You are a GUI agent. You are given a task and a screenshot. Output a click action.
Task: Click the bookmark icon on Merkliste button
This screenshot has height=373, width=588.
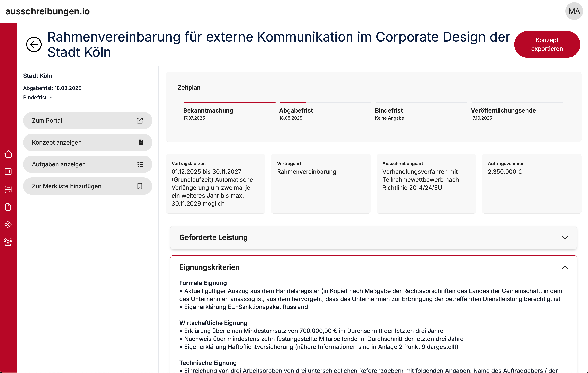[x=140, y=186]
